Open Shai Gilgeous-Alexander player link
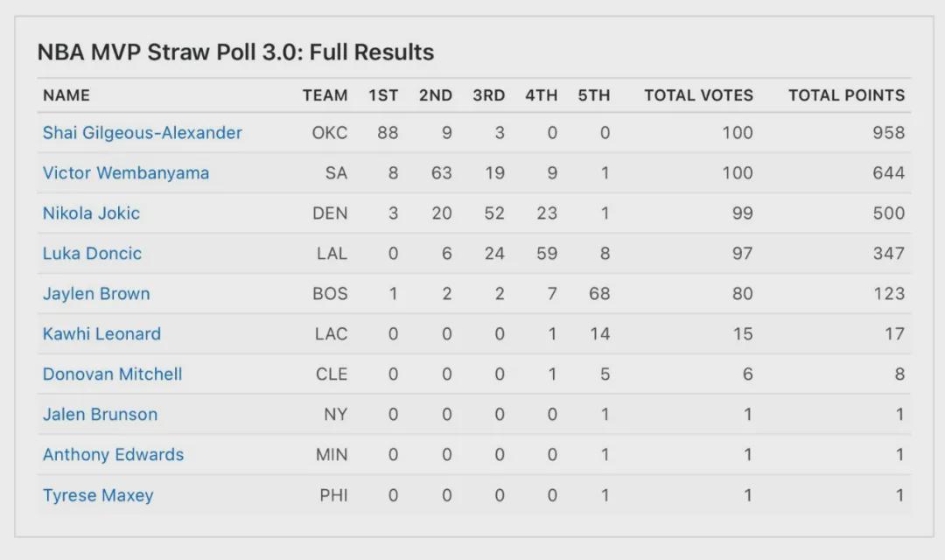 (143, 133)
